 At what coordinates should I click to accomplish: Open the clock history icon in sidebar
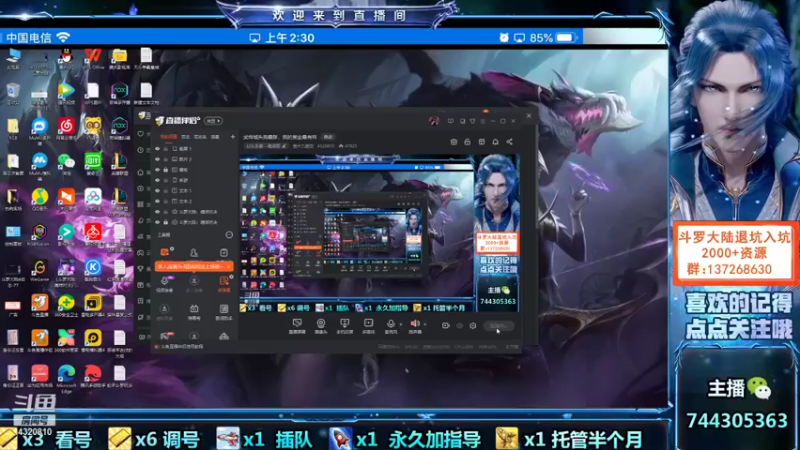tap(141, 150)
